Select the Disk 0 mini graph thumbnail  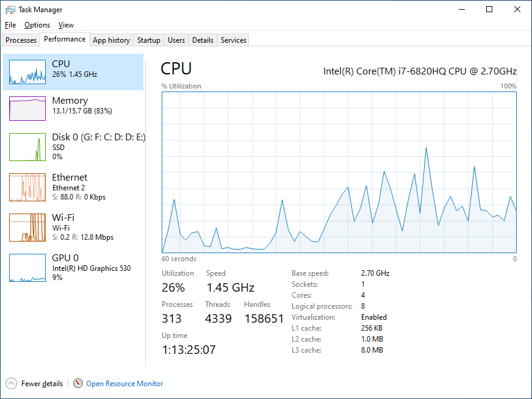click(x=27, y=147)
